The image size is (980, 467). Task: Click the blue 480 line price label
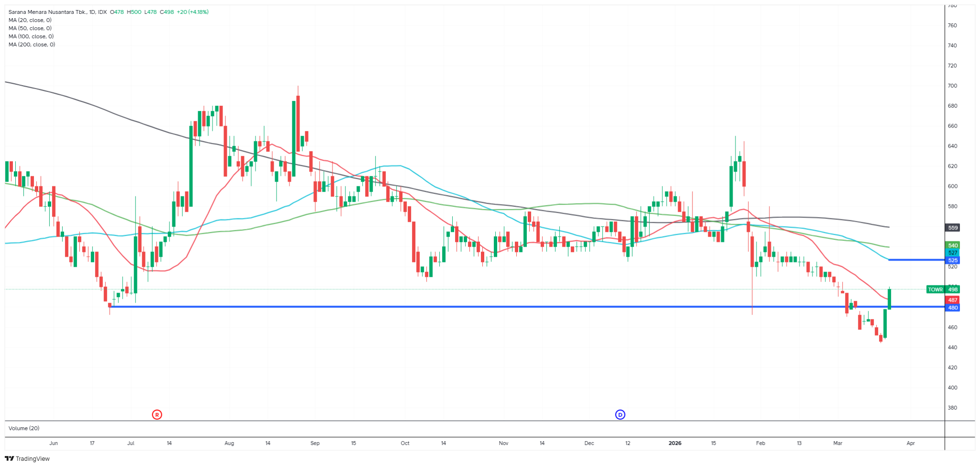(x=953, y=308)
